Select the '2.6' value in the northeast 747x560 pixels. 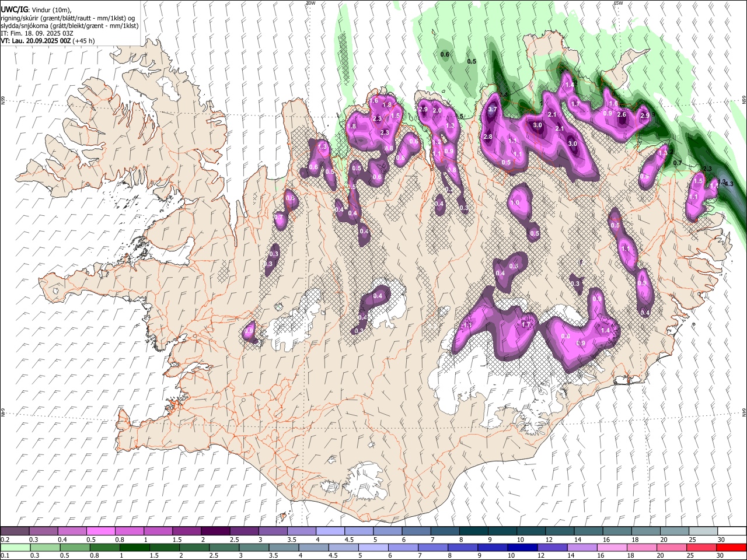click(x=622, y=114)
